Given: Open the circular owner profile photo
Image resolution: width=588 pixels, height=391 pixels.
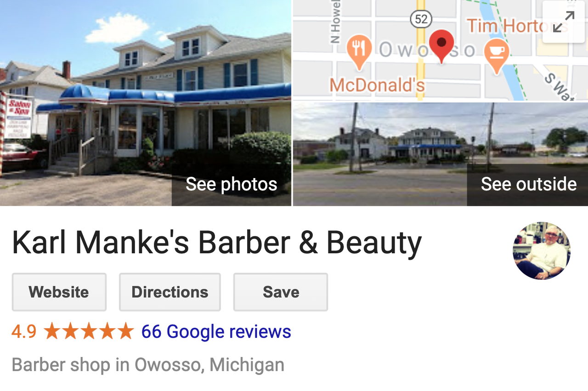Looking at the screenshot, I should tap(542, 251).
